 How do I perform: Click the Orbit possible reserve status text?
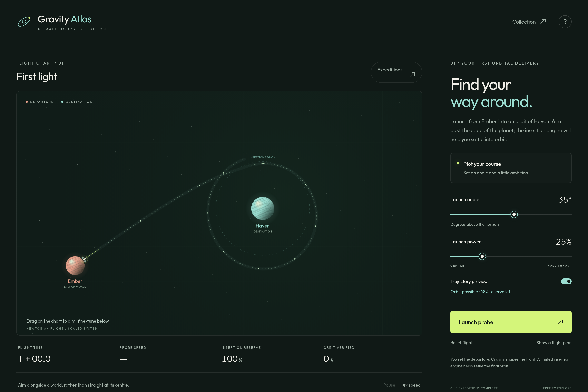pos(481,292)
